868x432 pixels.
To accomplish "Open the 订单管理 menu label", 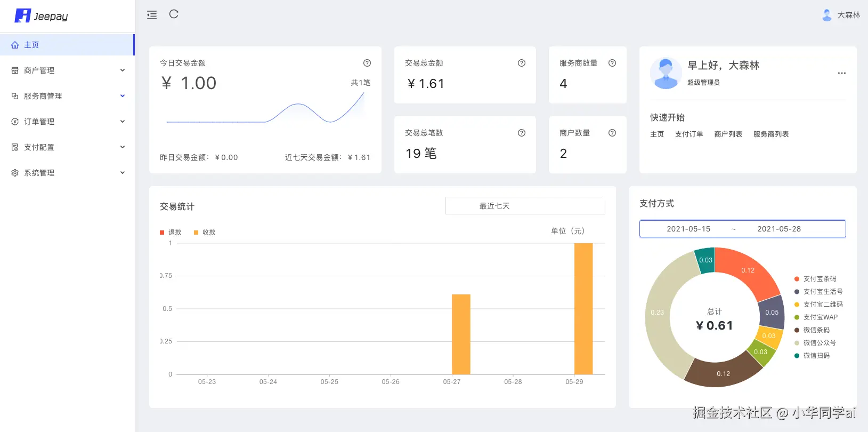I will (39, 122).
